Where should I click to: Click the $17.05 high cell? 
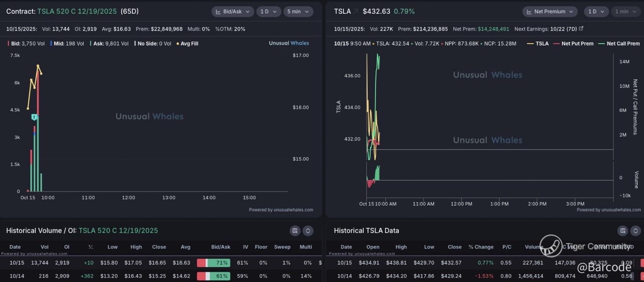click(133, 263)
